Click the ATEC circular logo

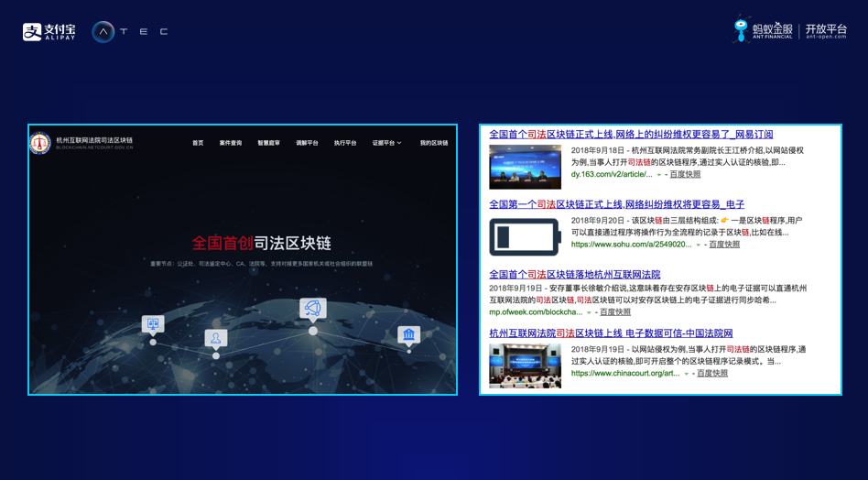[x=103, y=32]
